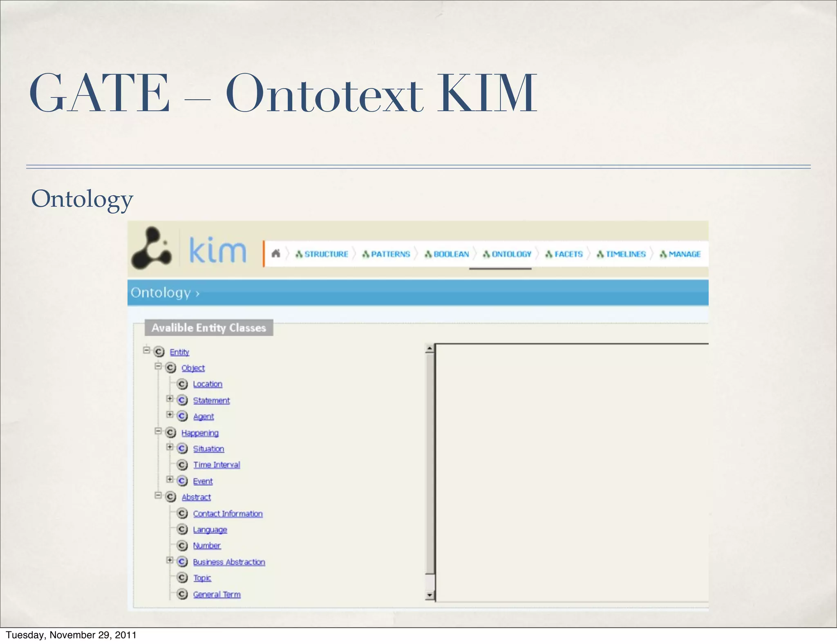Click scrollbar down arrow in class tree
Image resolution: width=837 pixels, height=644 pixels.
(430, 595)
